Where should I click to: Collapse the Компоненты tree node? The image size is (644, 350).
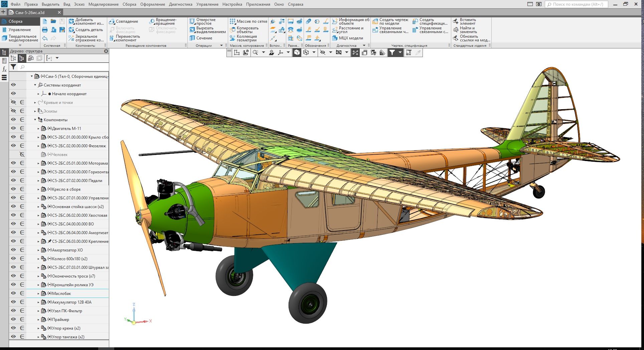tap(35, 120)
